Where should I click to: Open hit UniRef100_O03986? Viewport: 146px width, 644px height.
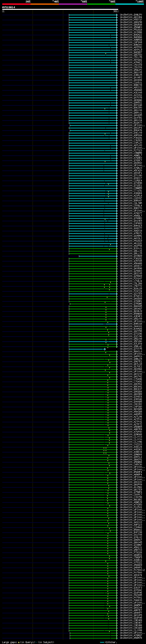pyautogui.click(x=131, y=32)
